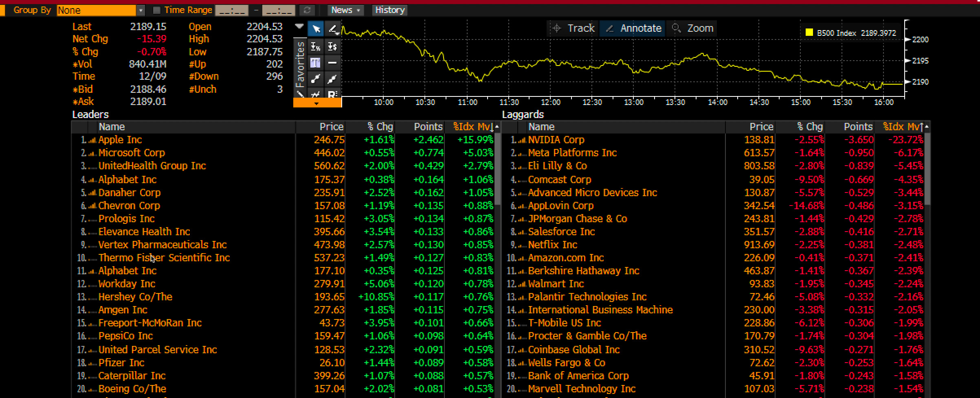Select the Freeport-McMoRan Inc row

[283, 323]
